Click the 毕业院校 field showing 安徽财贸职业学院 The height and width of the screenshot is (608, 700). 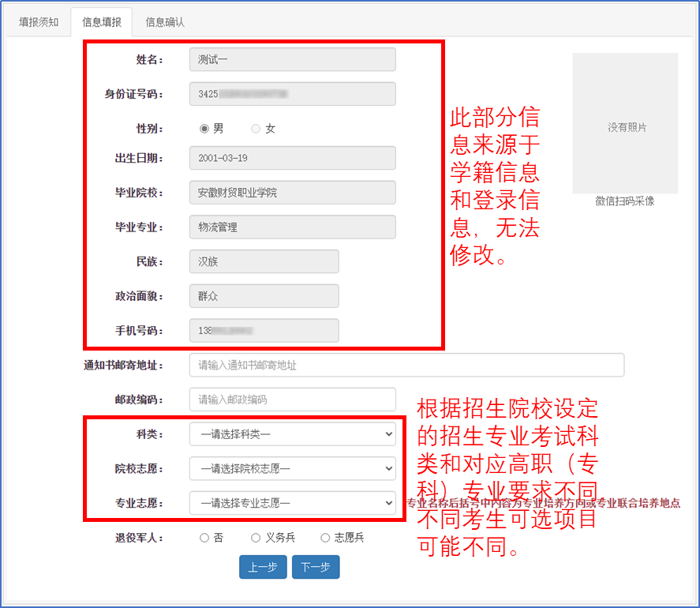292,192
